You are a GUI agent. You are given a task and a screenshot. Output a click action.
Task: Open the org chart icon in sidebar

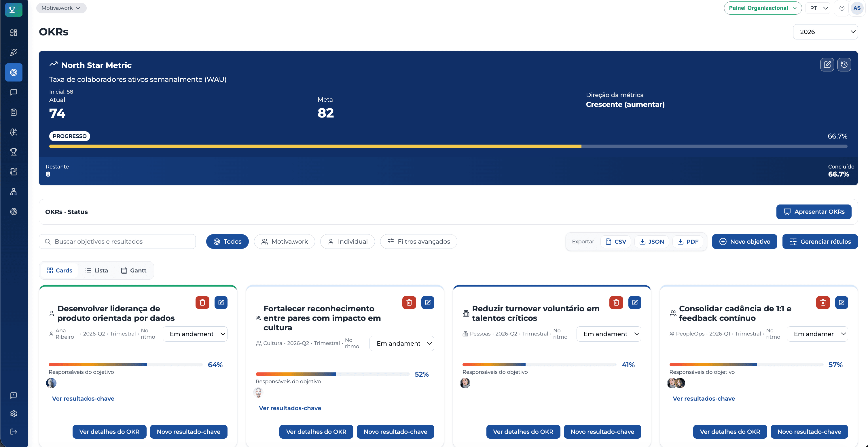14,192
